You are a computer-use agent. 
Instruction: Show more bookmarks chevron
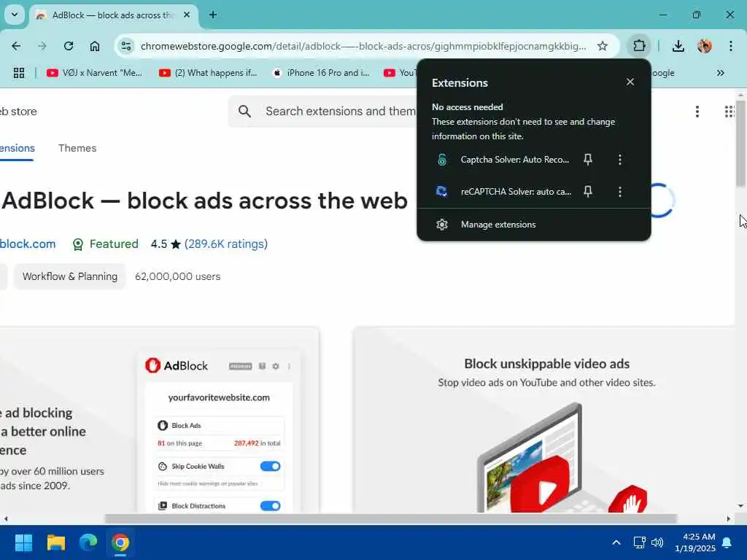[x=720, y=73]
